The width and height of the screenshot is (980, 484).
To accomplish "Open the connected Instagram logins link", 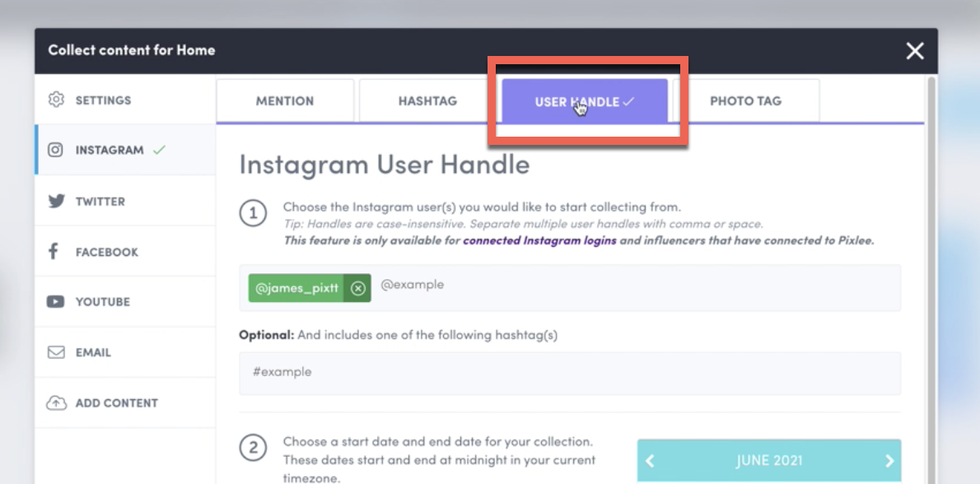I will pos(539,241).
